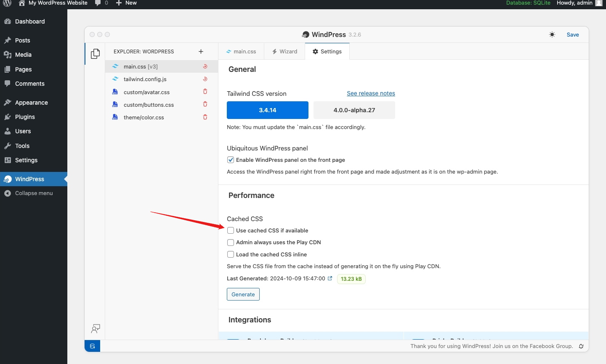Open the user feedback icon at sidebar bottom
606x364 pixels.
point(96,329)
